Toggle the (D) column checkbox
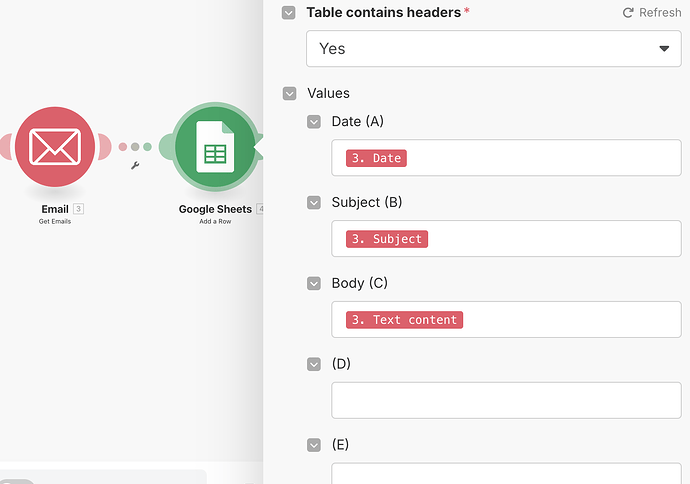Image resolution: width=690 pixels, height=484 pixels. coord(314,364)
